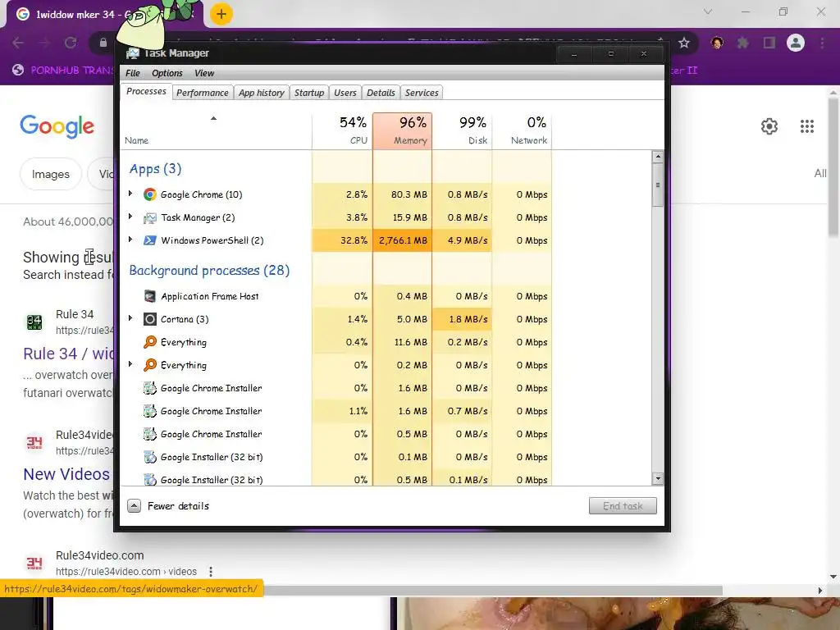Image resolution: width=840 pixels, height=630 pixels.
Task: Click the 5.0 MB Cortana memory value
Action: click(x=412, y=319)
